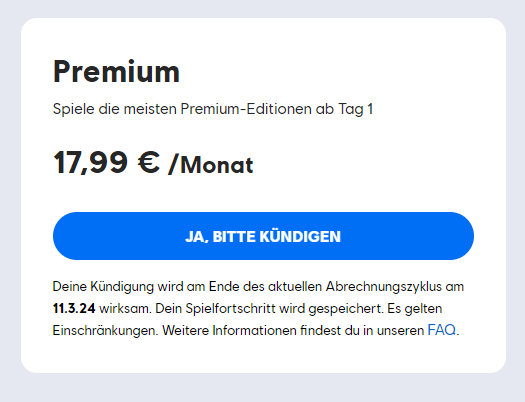Viewport: 525px width, 402px height.
Task: Click the Premium heading
Action: point(116,71)
